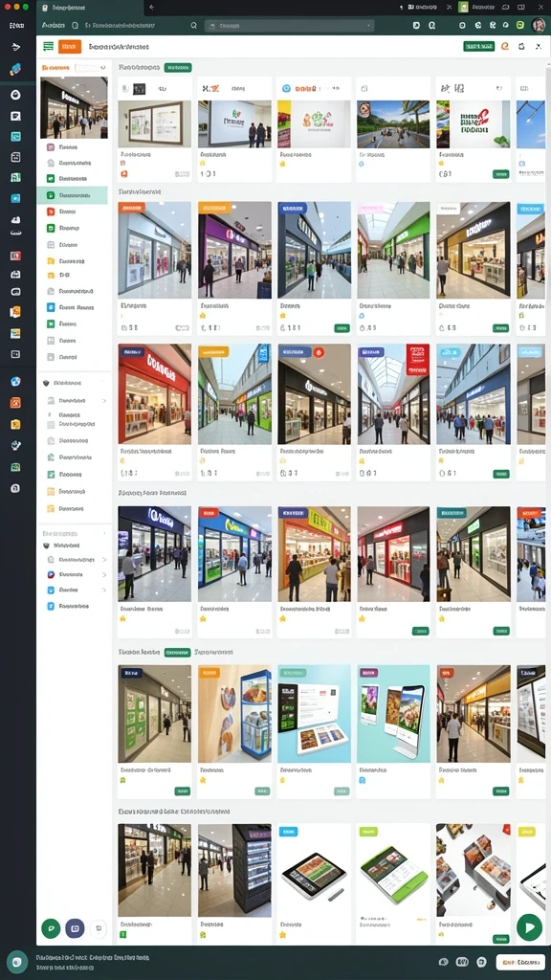Click the search input field in header
The image size is (551, 980).
point(289,26)
